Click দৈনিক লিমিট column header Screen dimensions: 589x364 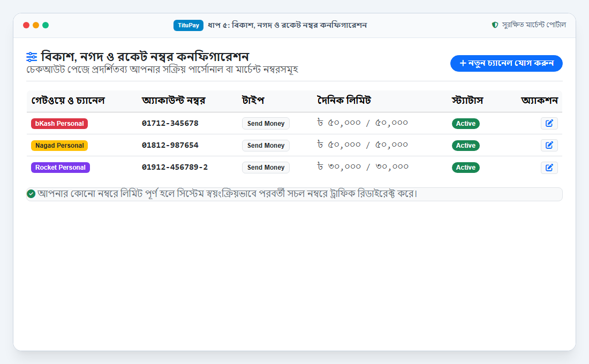click(344, 101)
